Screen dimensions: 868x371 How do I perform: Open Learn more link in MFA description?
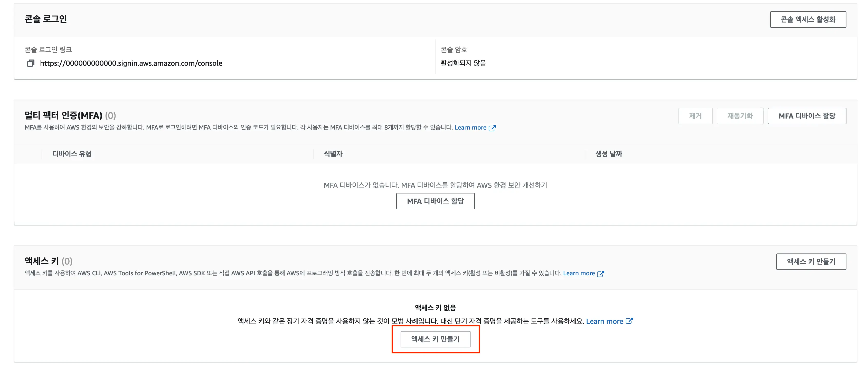click(470, 128)
